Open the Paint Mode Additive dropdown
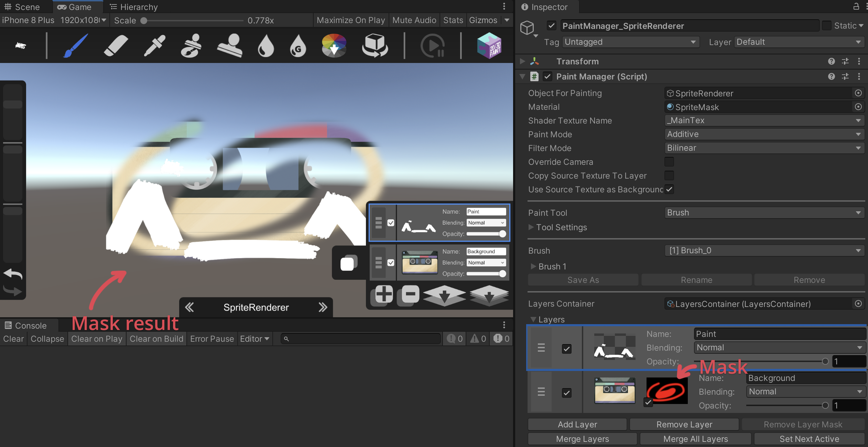Image resolution: width=868 pixels, height=447 pixels. pyautogui.click(x=765, y=134)
